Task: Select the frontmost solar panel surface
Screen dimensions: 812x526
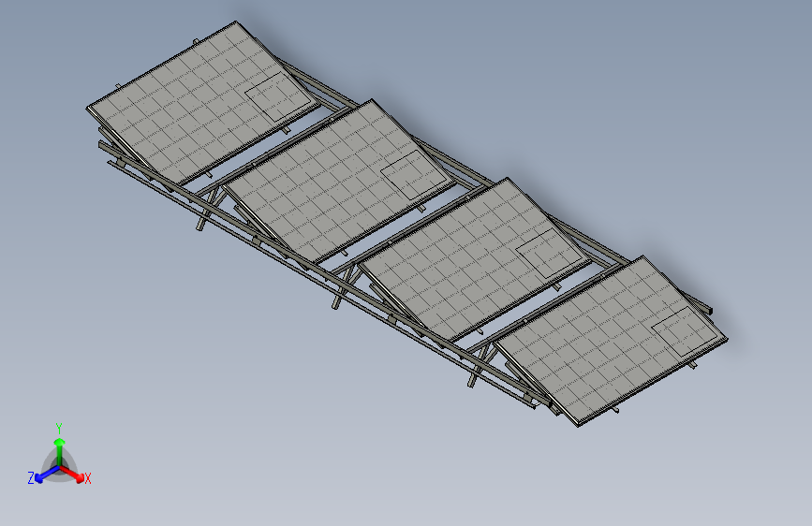Action: coord(611,341)
